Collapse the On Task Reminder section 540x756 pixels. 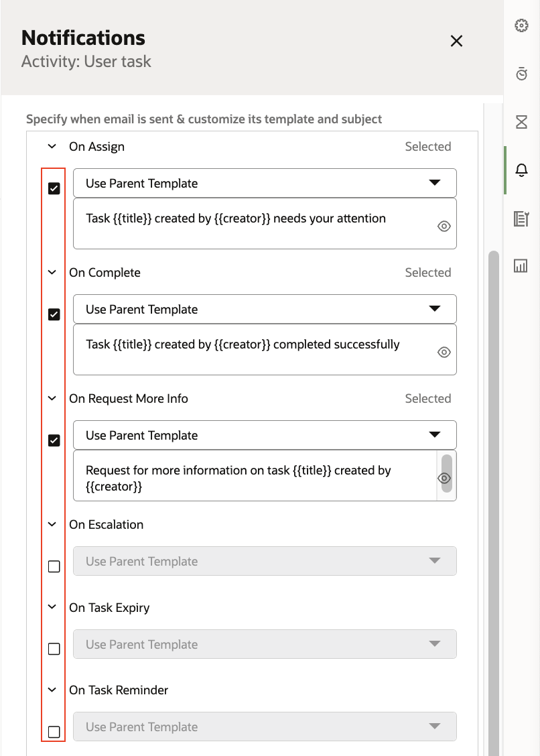coord(52,690)
